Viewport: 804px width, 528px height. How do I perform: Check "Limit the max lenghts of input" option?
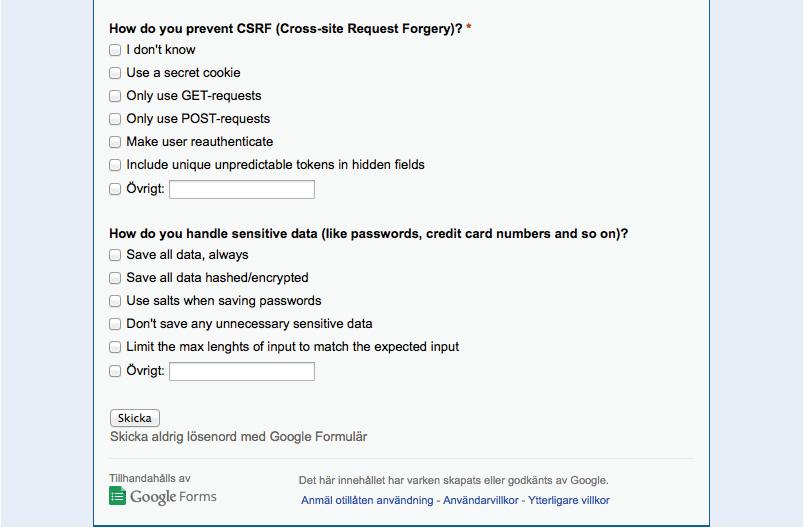[x=115, y=347]
